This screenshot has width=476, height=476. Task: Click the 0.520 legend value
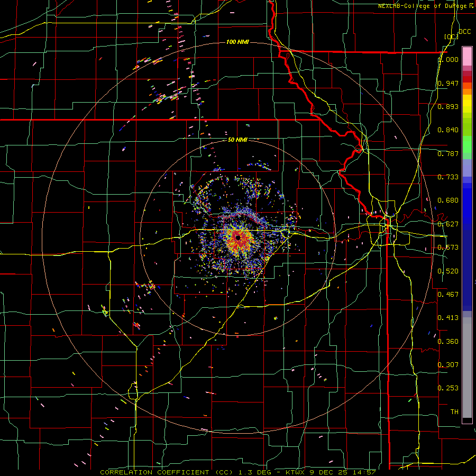tap(448, 271)
